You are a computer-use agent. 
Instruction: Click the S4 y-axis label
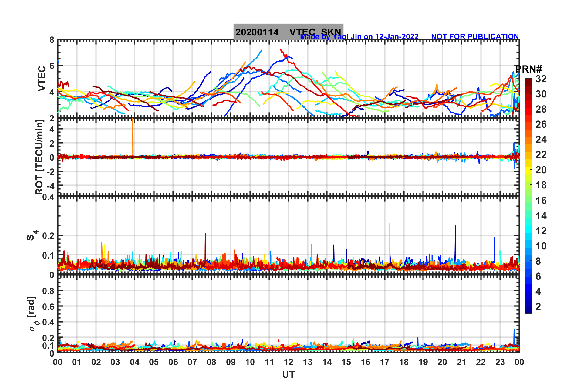[32, 235]
